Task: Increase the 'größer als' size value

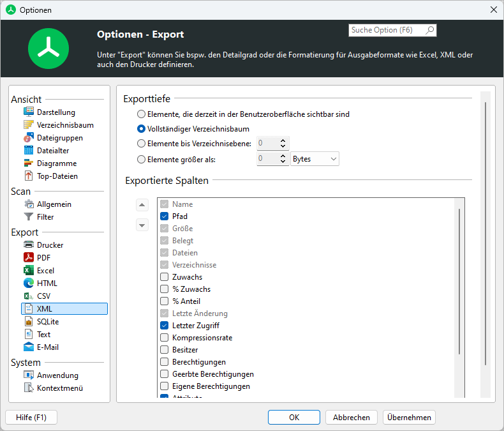Action: click(x=283, y=156)
